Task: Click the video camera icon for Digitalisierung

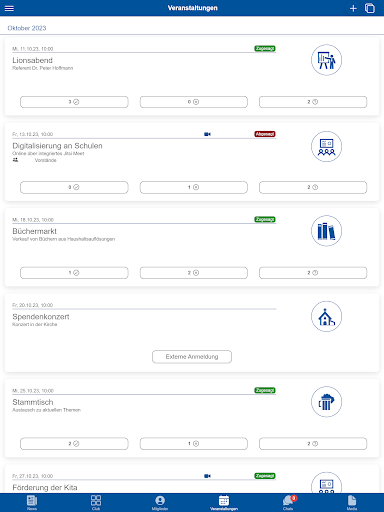Action: [x=207, y=134]
